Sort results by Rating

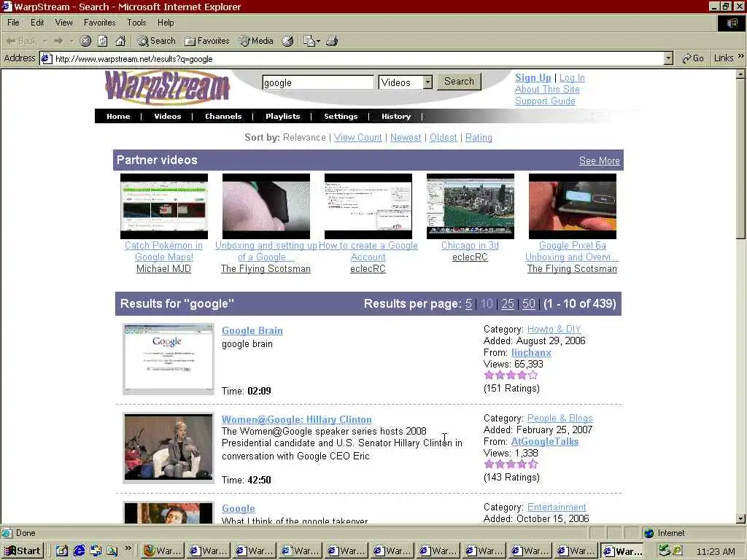click(x=479, y=138)
